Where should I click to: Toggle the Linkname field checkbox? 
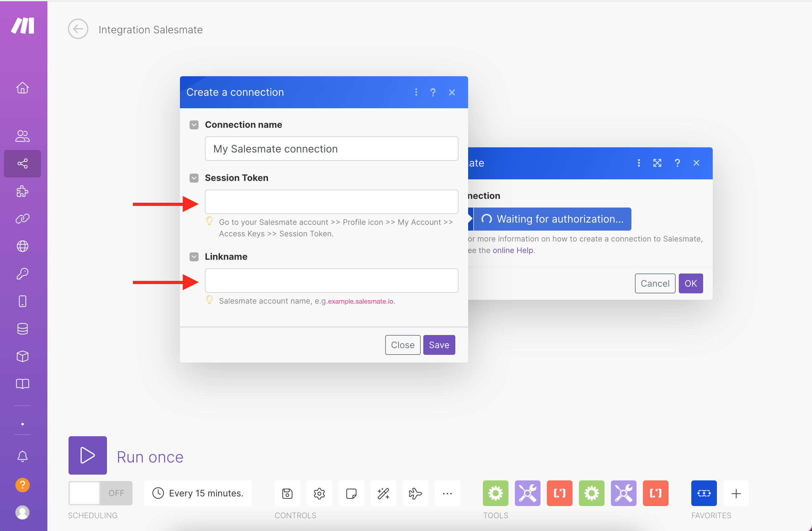pos(194,257)
